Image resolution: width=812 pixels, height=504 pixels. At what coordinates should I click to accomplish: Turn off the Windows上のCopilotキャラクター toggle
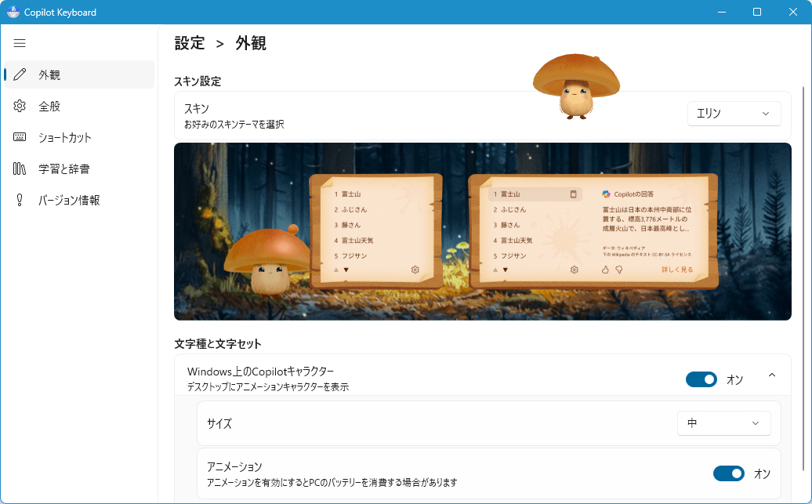(701, 379)
